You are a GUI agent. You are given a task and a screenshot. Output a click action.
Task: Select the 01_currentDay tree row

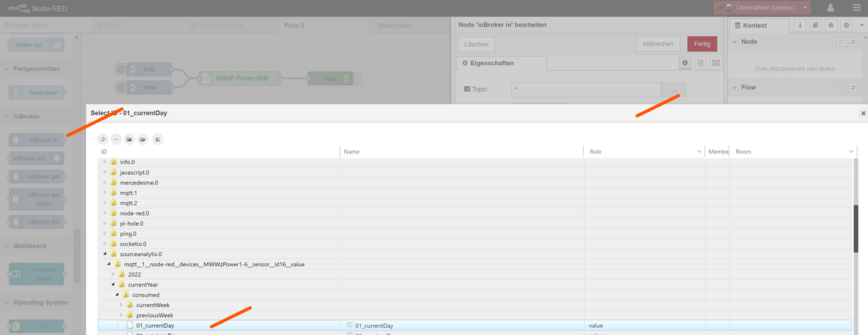474,326
